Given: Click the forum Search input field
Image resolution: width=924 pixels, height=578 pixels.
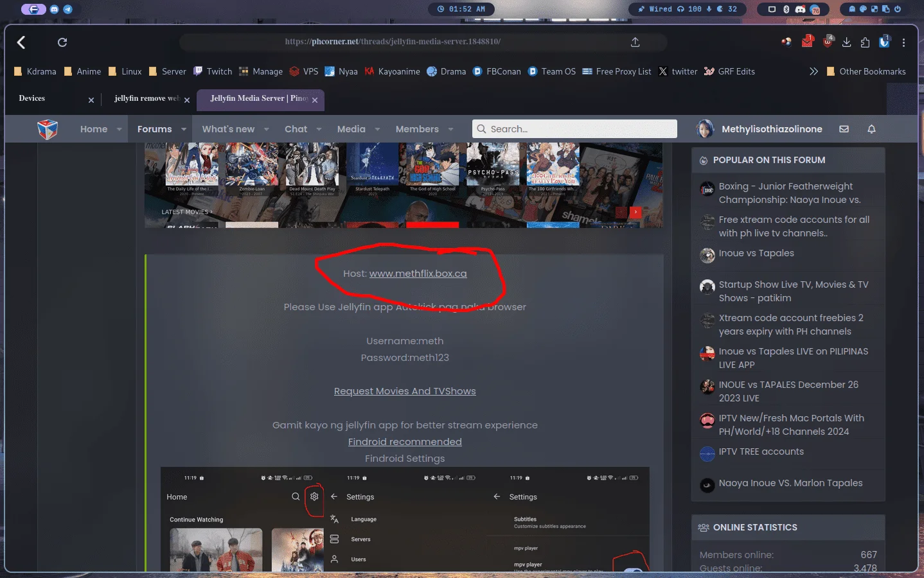Looking at the screenshot, I should (x=574, y=129).
